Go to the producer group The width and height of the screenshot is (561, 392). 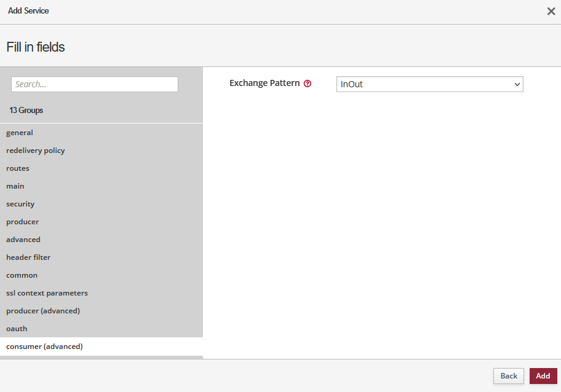click(22, 222)
